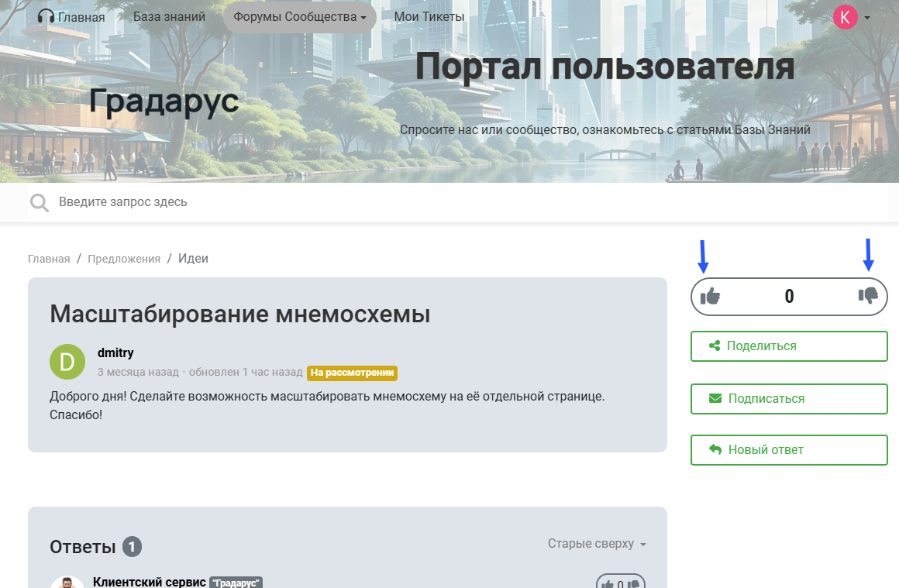Open the Форумы Сообщества dropdown menu
The image size is (899, 588).
pyautogui.click(x=299, y=16)
